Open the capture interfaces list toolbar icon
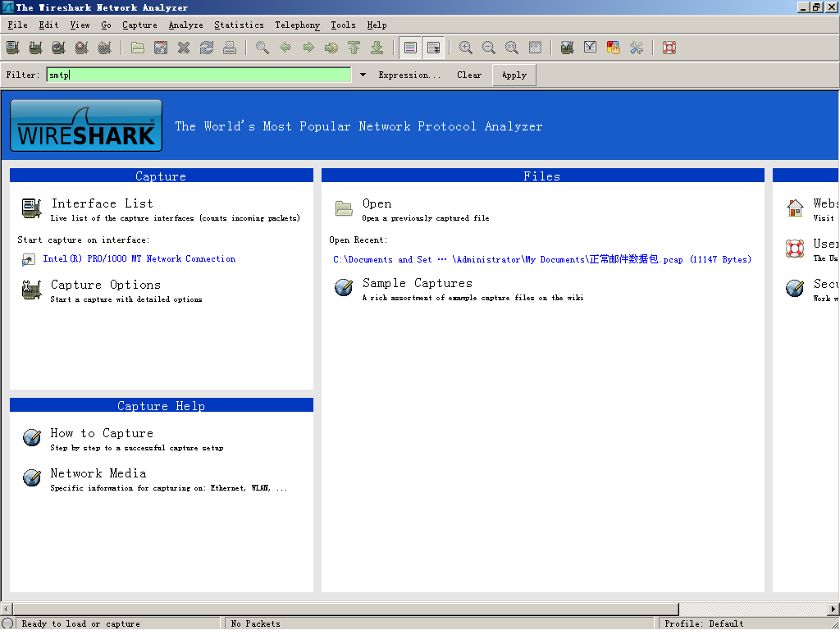The width and height of the screenshot is (840, 630). coord(13,48)
